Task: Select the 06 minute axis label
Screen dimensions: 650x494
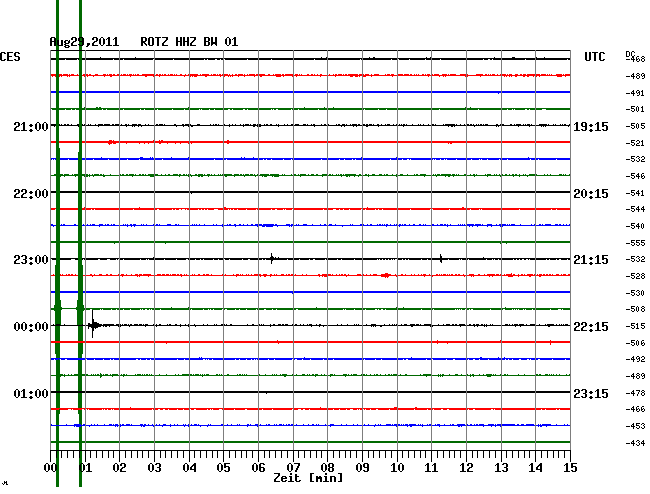Action: (x=258, y=468)
